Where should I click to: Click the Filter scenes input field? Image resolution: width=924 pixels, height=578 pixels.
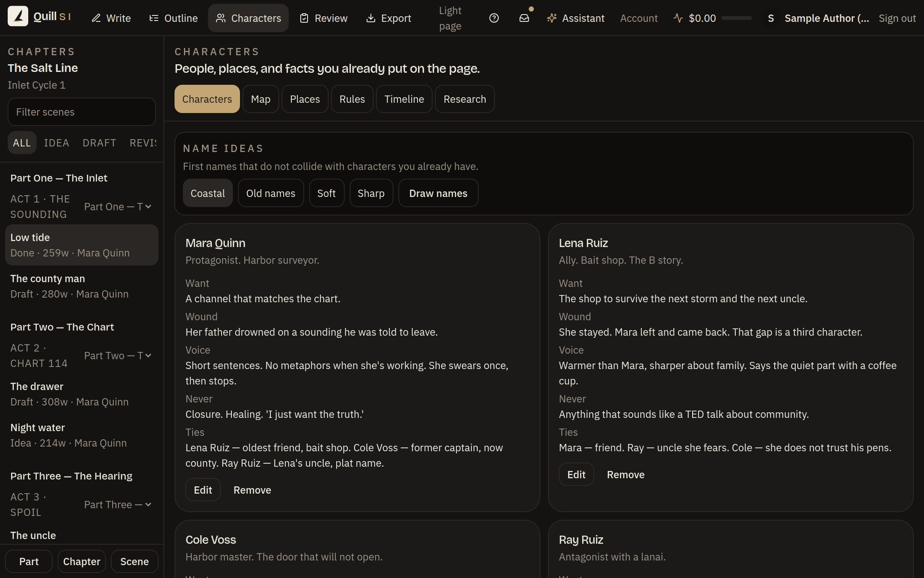(82, 112)
